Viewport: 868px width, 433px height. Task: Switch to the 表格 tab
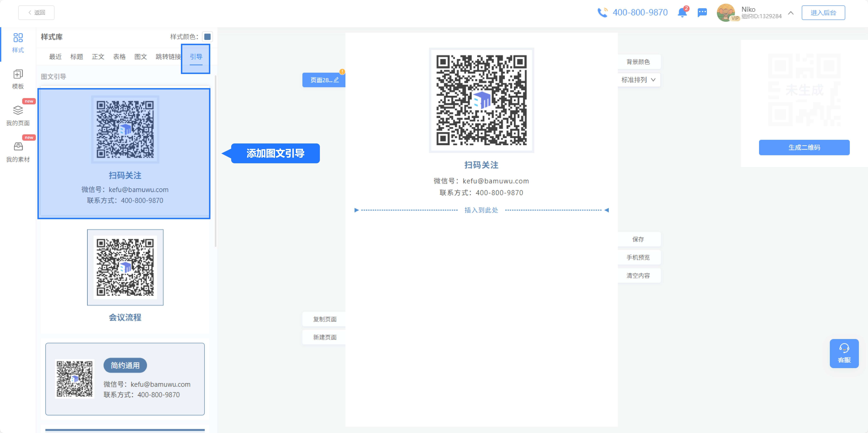[119, 57]
